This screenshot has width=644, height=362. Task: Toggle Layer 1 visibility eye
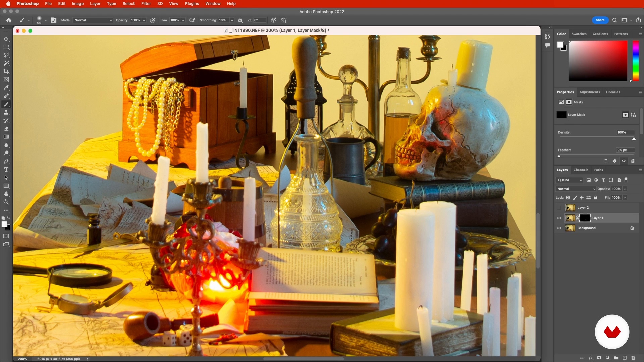559,218
